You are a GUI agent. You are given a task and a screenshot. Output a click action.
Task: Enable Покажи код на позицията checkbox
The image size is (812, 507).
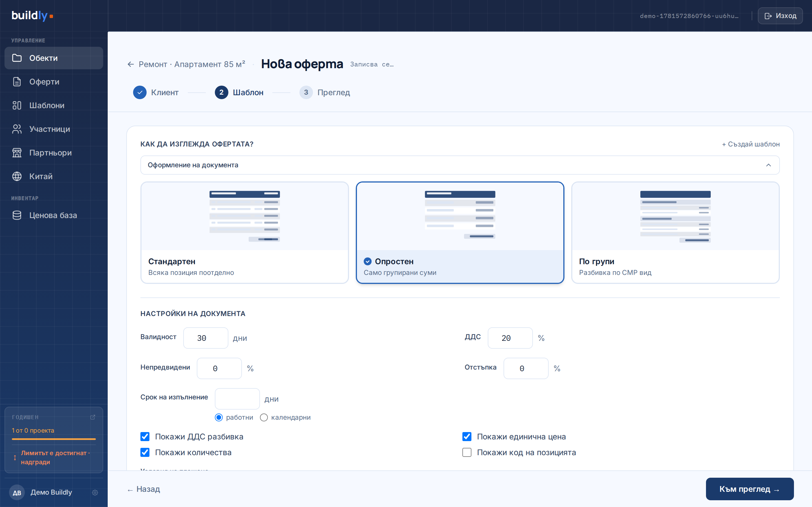click(x=467, y=452)
